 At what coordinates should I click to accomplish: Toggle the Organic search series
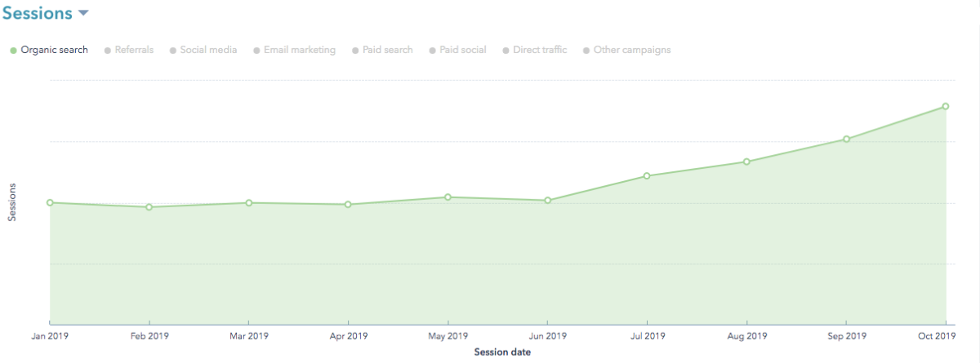(54, 50)
